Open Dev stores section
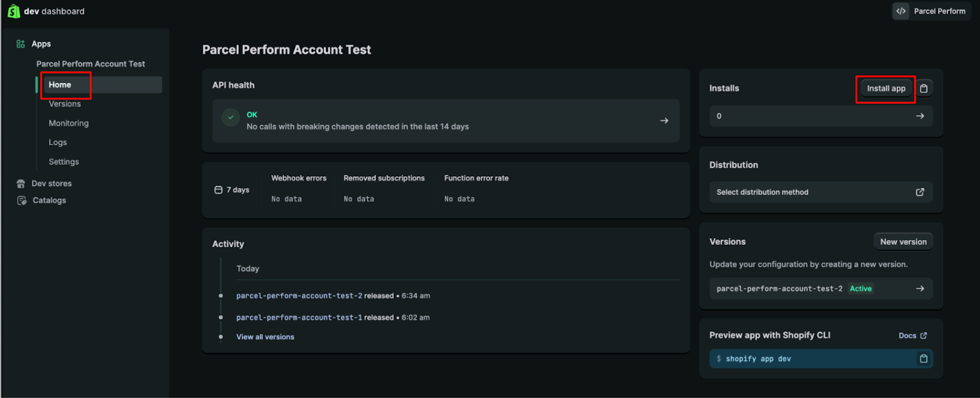Screen dimensions: 980x398 coord(51,184)
